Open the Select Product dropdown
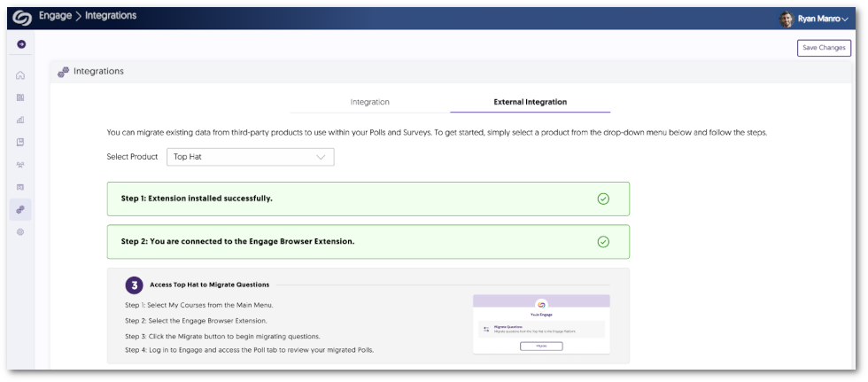The width and height of the screenshot is (868, 382). point(250,157)
